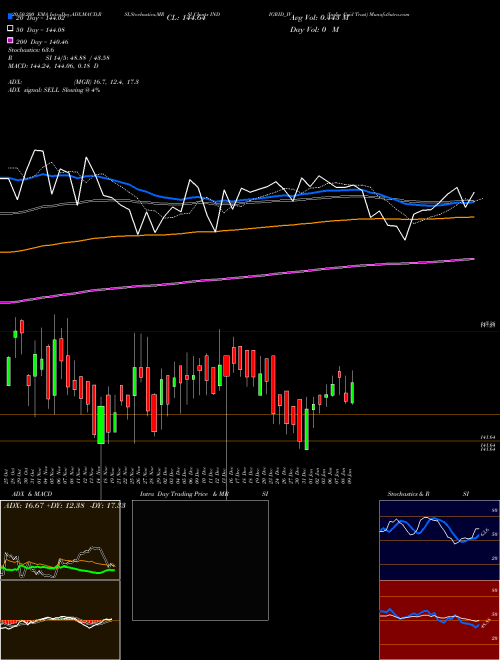
Task: Click the blue 20 Day legend swatch
Action: pos(10,17)
